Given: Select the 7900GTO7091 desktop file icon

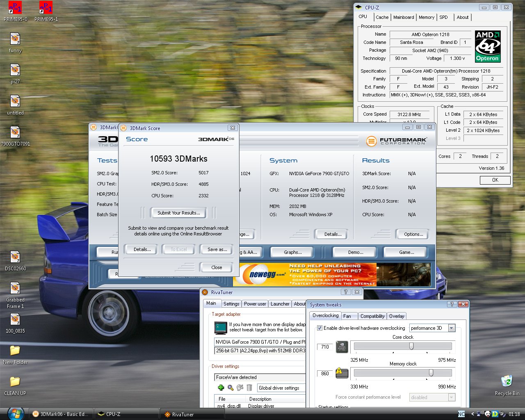Looking at the screenshot, I should tap(15, 136).
